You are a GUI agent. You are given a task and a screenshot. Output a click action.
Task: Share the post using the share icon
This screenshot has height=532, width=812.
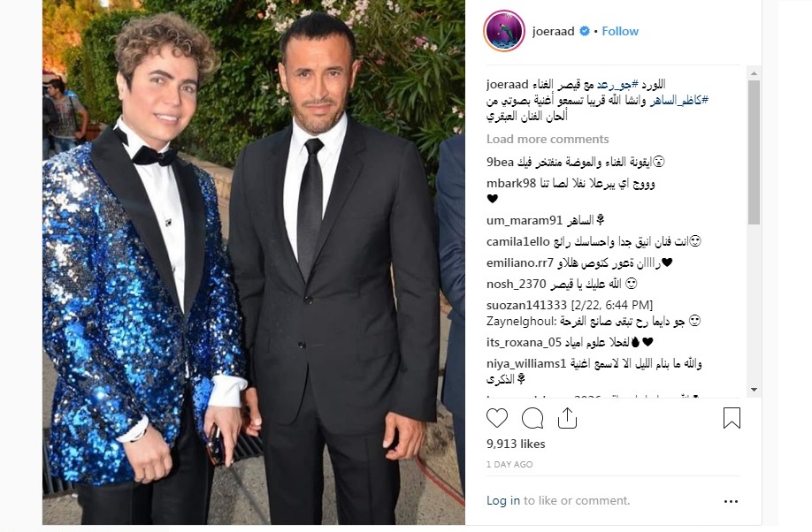[x=567, y=418]
